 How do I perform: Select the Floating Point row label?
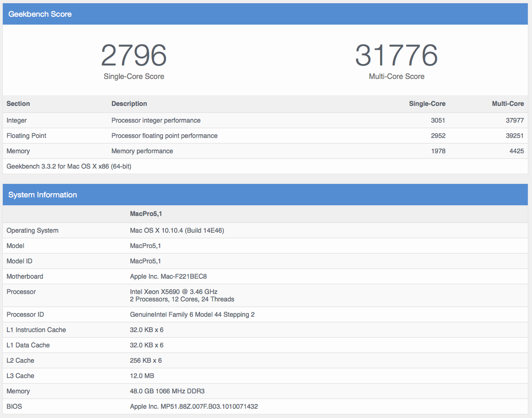26,136
